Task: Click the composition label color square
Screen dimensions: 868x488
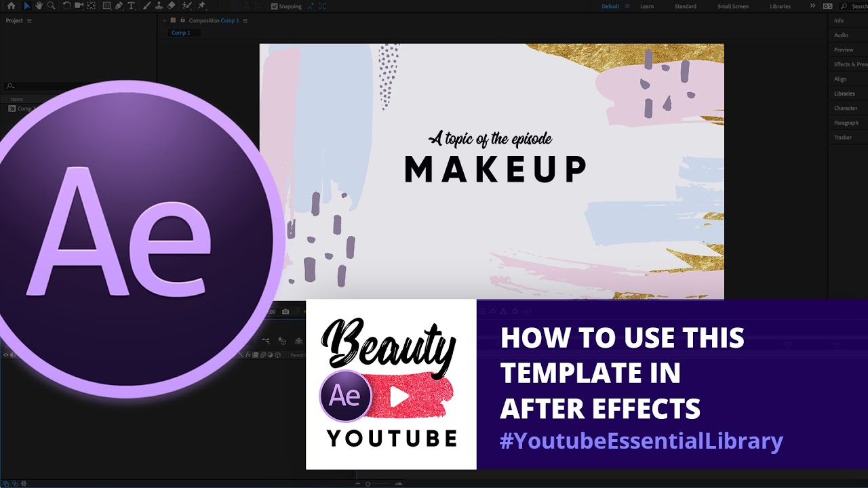Action: click(x=173, y=20)
